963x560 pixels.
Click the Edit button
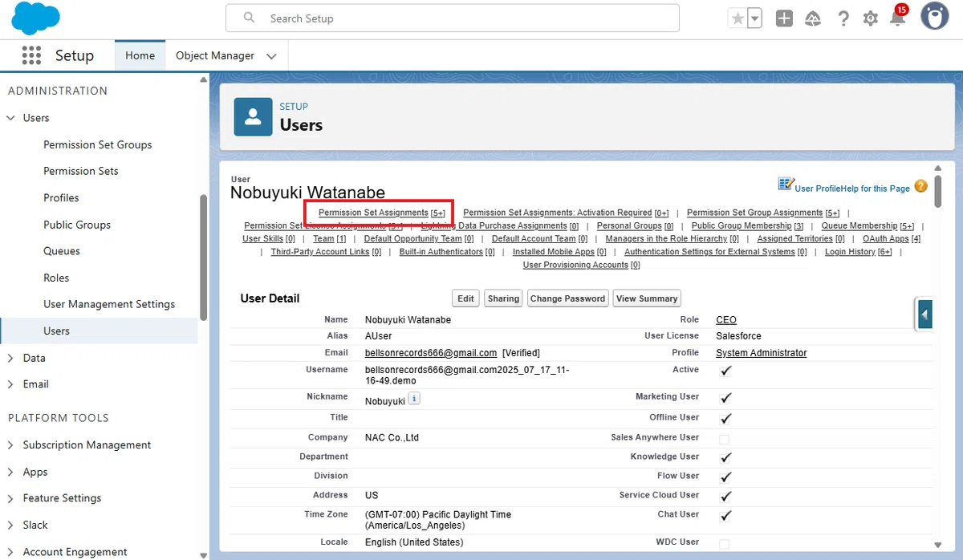click(465, 298)
